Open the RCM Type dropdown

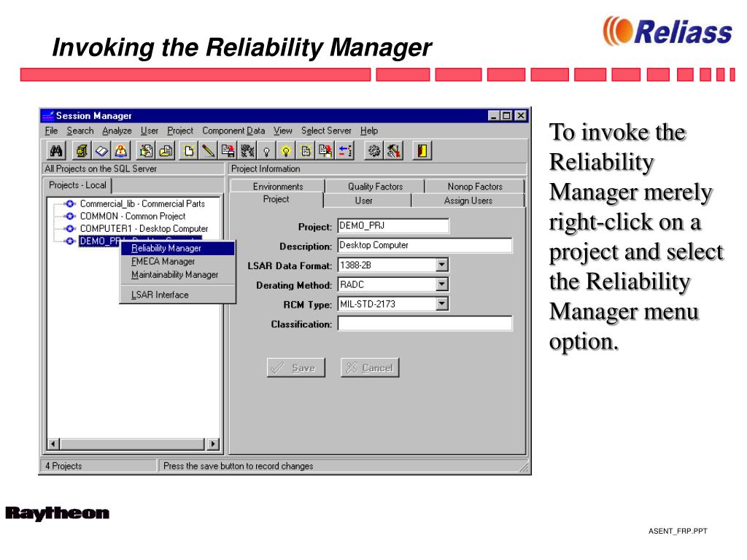(442, 304)
